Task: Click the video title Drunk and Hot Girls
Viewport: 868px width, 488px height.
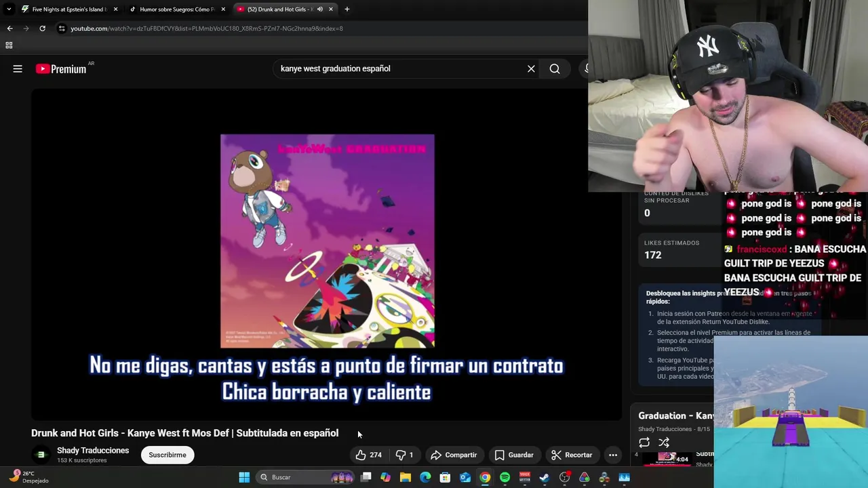Action: [184, 433]
